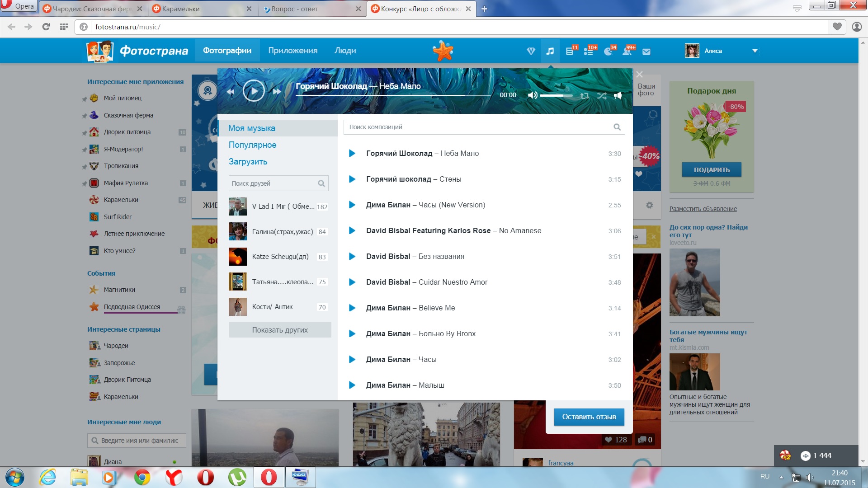Image resolution: width=868 pixels, height=488 pixels.
Task: Open the Приложения menu tab
Action: (293, 51)
